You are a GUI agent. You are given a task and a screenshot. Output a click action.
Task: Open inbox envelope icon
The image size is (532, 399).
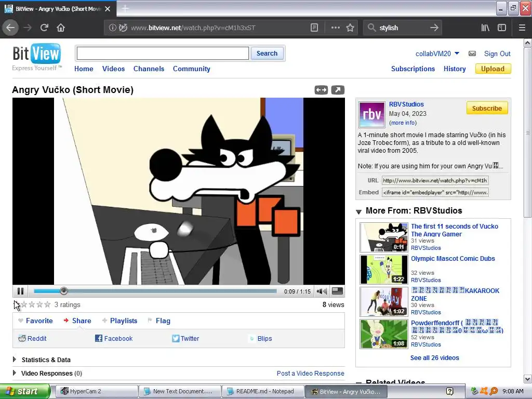coord(472,54)
